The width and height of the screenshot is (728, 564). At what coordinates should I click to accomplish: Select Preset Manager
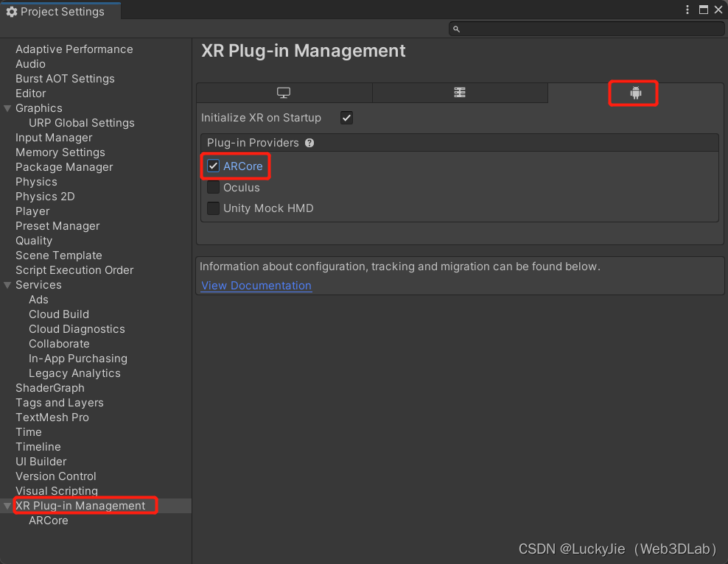(57, 226)
